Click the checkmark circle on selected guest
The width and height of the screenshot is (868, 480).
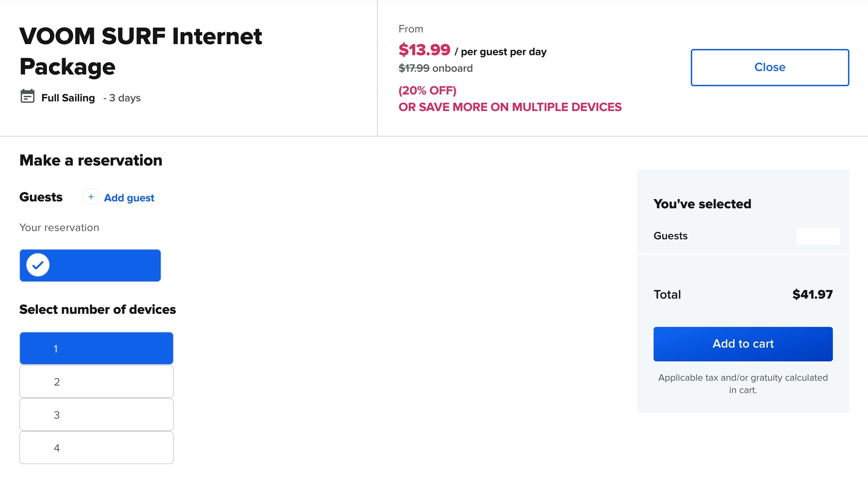point(38,265)
